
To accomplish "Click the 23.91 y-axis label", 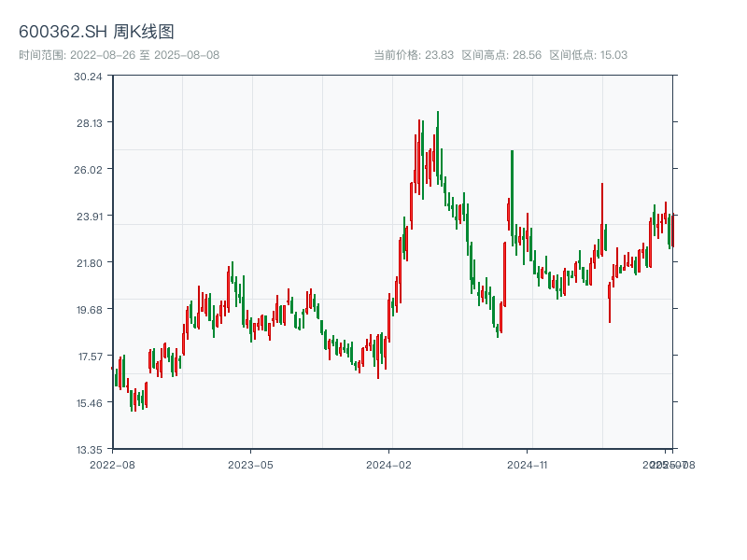I will click(89, 217).
